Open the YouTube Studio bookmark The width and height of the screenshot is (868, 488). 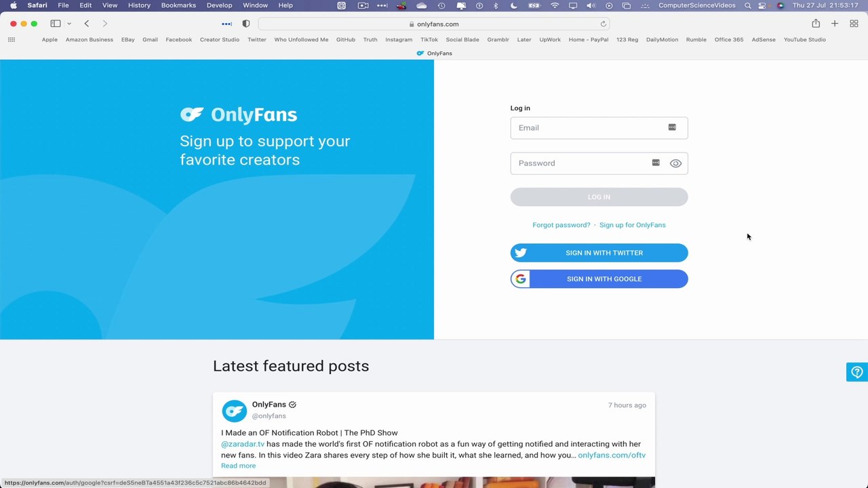pyautogui.click(x=804, y=39)
